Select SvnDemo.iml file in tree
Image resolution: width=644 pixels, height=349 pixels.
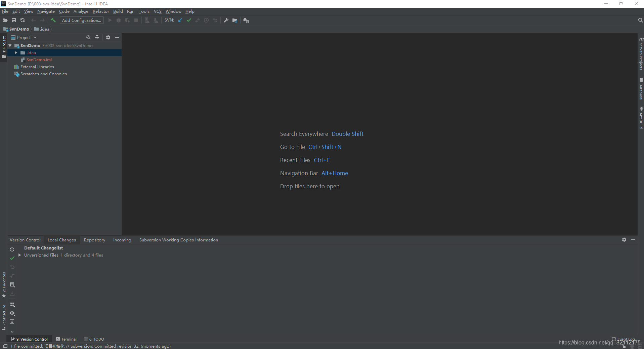[x=39, y=60]
